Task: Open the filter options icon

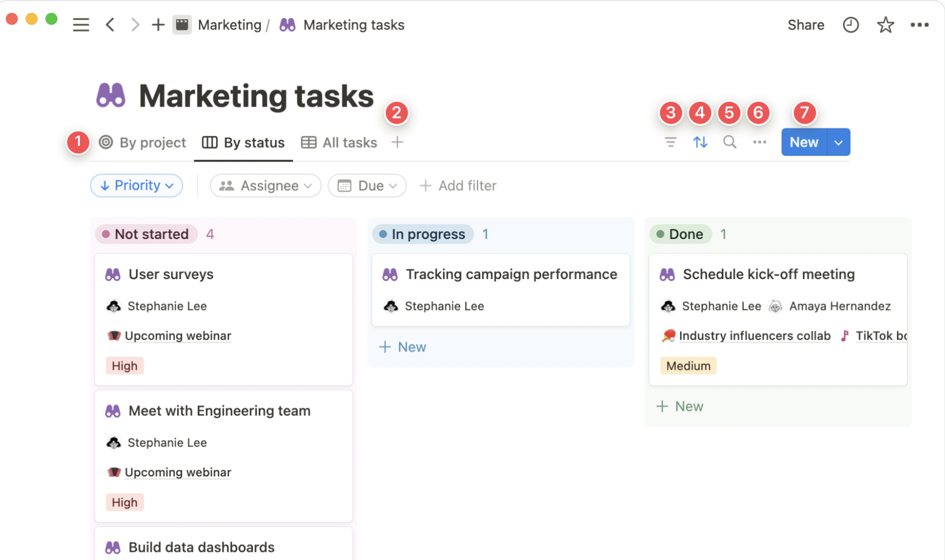Action: pyautogui.click(x=670, y=142)
